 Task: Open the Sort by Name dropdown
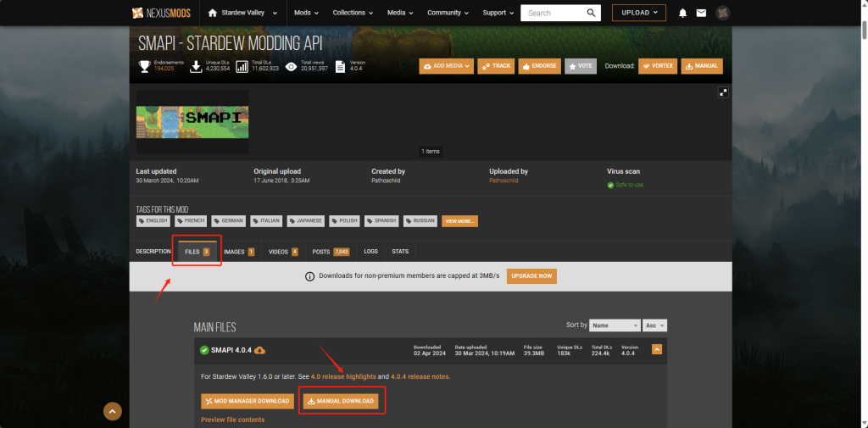coord(615,325)
